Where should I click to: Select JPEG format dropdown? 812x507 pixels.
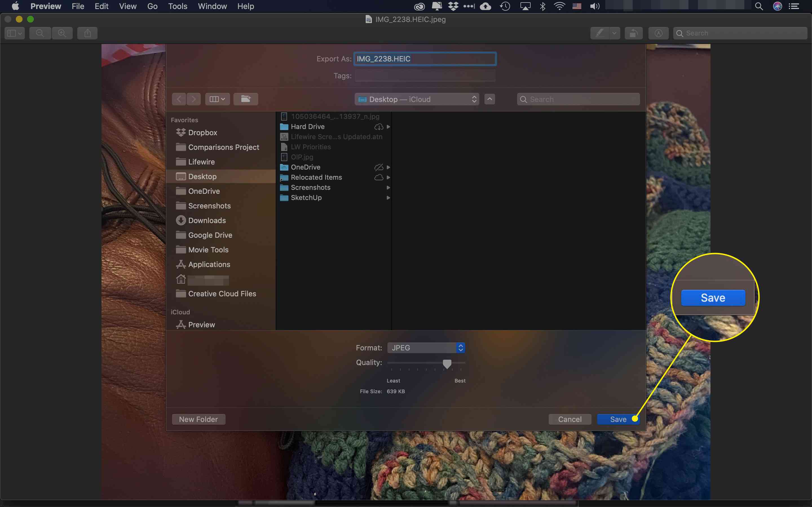[427, 348]
